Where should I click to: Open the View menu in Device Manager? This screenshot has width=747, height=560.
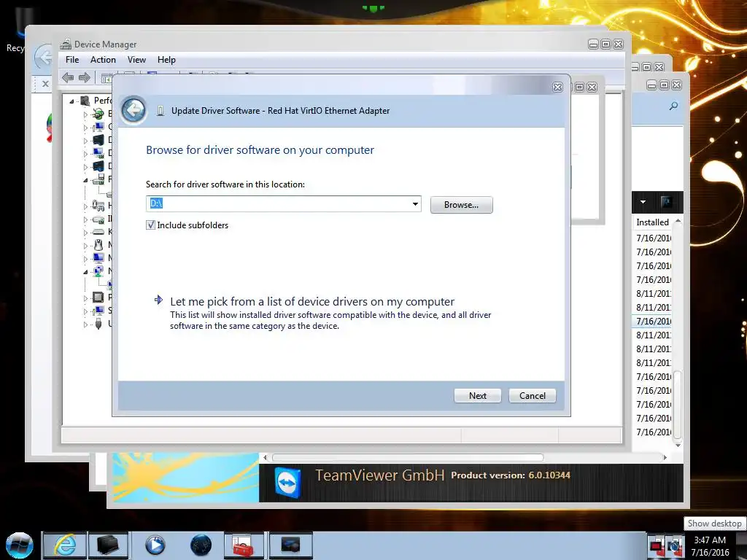point(136,60)
